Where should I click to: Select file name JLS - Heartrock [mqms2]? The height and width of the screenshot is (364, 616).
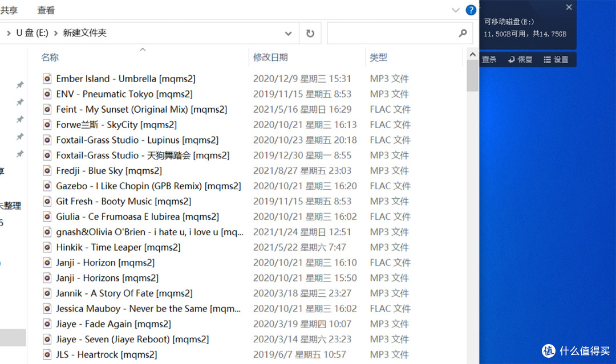pos(107,354)
